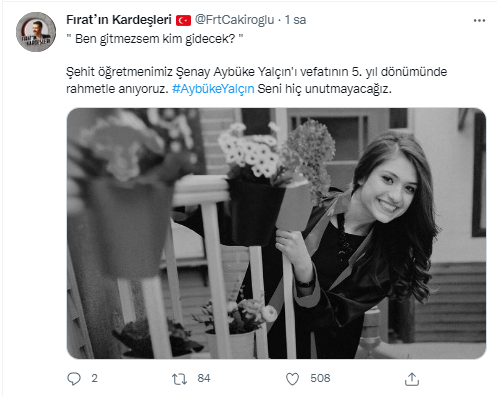Image resolution: width=497 pixels, height=396 pixels.
Task: Open the tweet via the "1 sa" timestamp
Action: point(295,20)
